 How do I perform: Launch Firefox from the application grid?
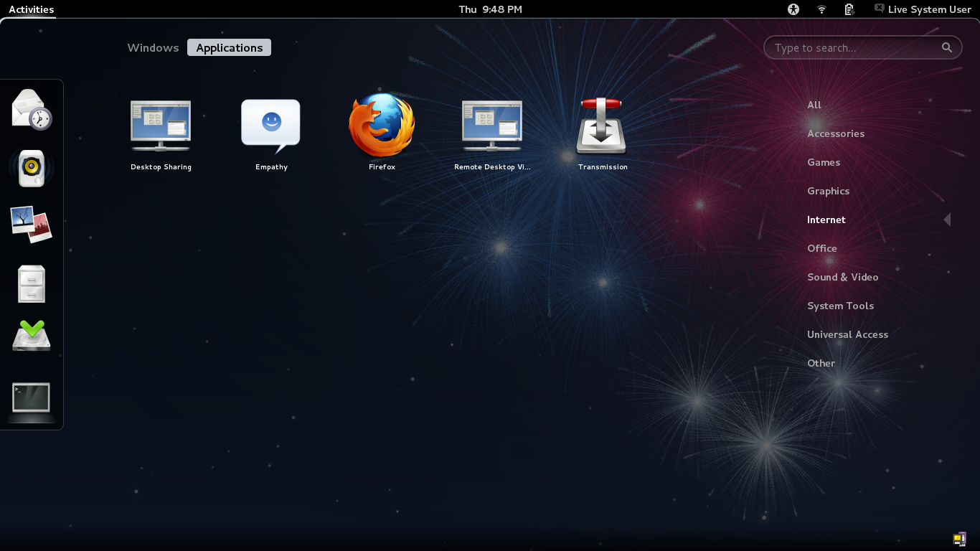tap(381, 126)
